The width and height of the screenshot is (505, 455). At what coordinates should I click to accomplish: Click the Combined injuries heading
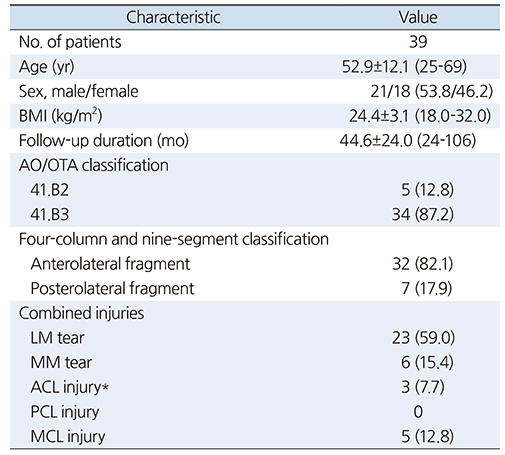coord(82,313)
